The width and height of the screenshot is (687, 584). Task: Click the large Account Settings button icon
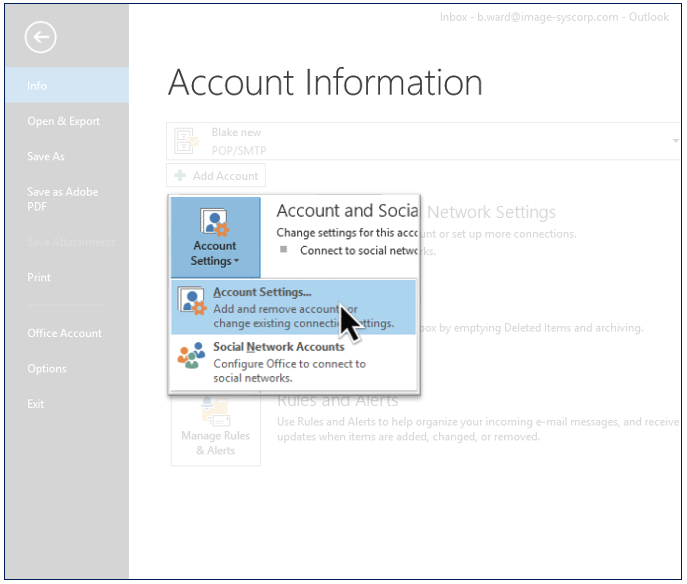click(x=215, y=222)
